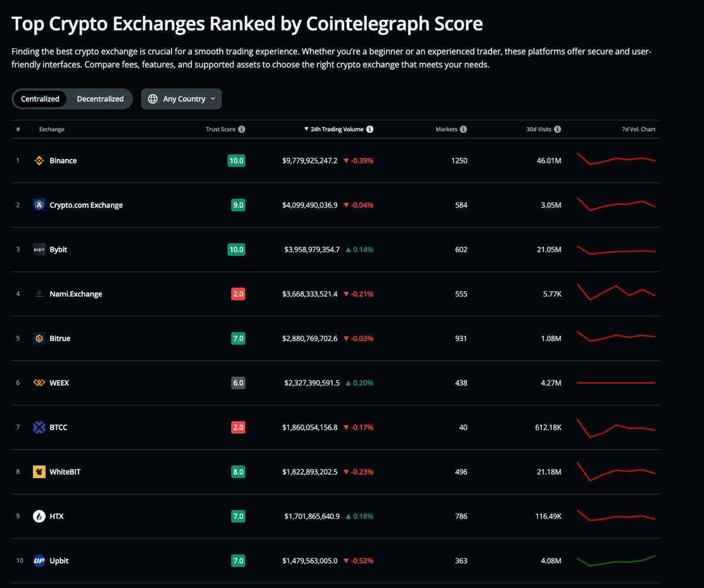Click Upbit's green 7d volume chart

point(616,561)
